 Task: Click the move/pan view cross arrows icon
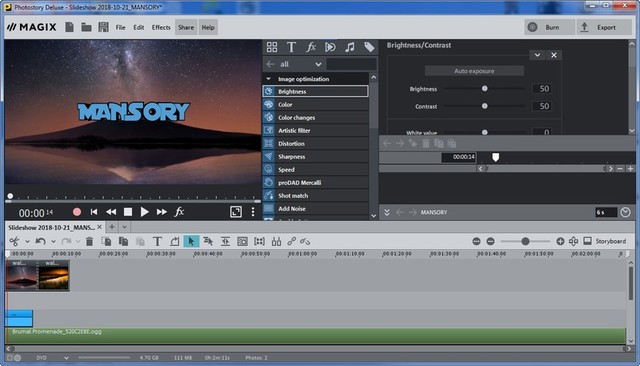pos(573,241)
